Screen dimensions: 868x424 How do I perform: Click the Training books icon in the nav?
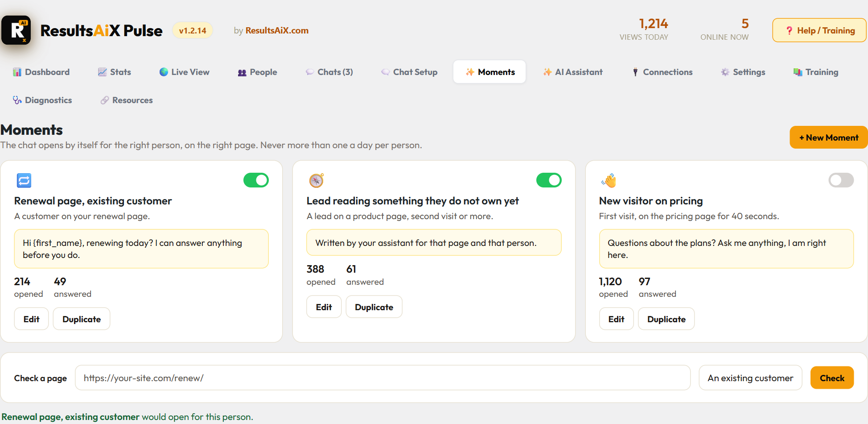(798, 72)
